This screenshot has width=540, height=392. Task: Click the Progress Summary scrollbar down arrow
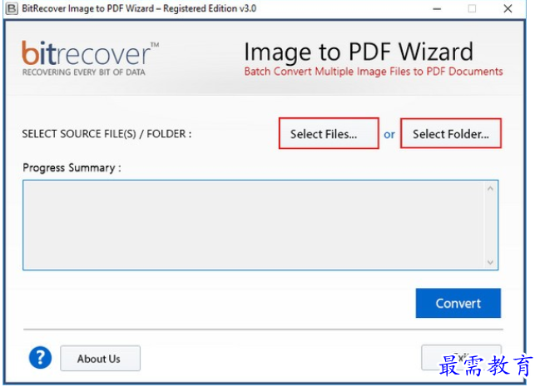490,262
